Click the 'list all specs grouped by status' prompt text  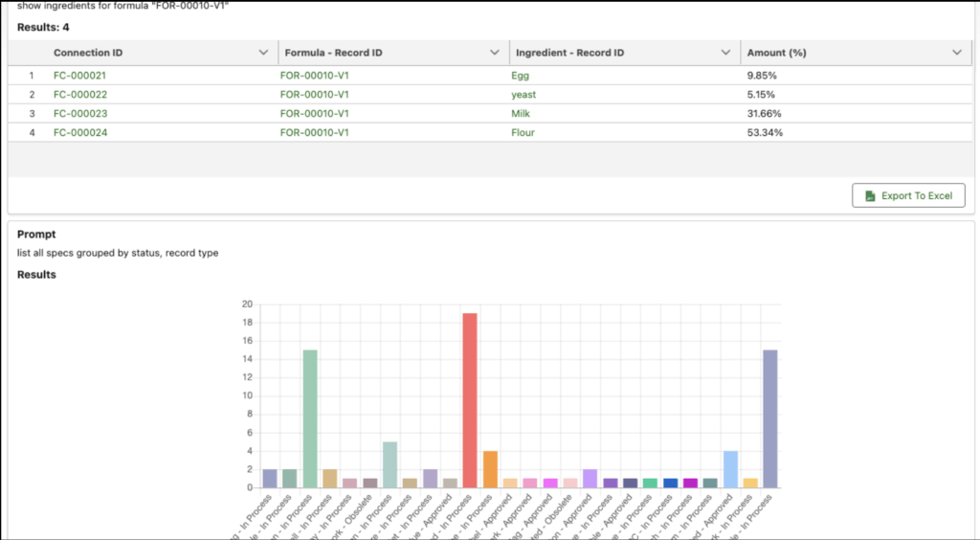tap(118, 253)
